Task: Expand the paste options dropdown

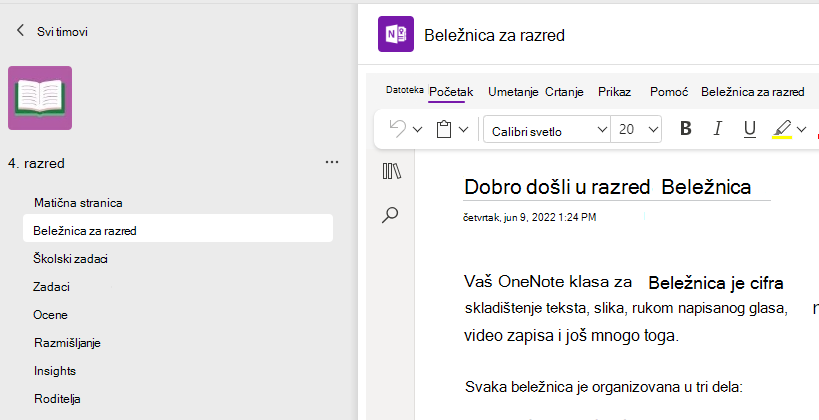Action: pyautogui.click(x=463, y=129)
